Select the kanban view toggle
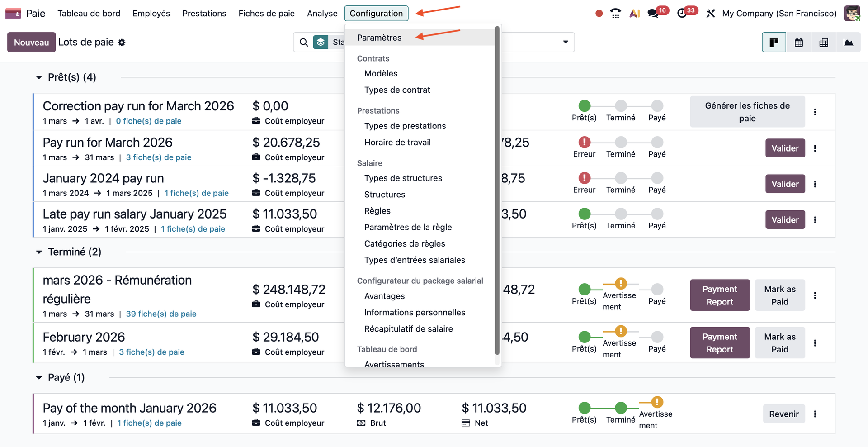The height and width of the screenshot is (447, 868). click(774, 43)
